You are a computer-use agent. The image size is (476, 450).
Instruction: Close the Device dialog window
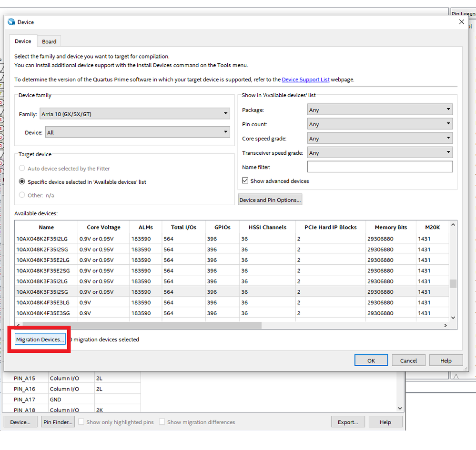tap(461, 22)
